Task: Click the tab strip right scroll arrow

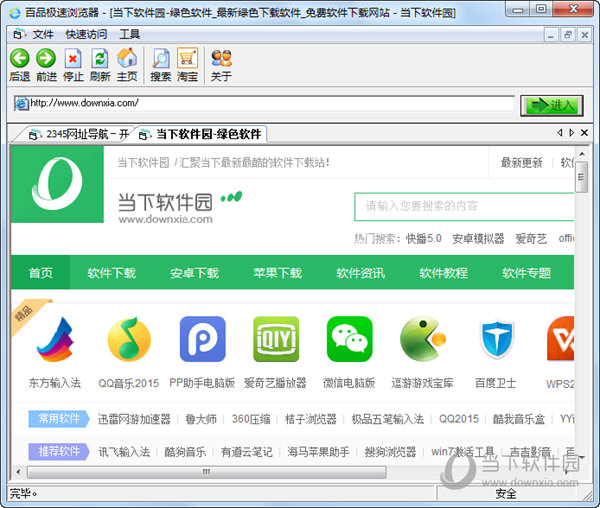Action: point(571,133)
